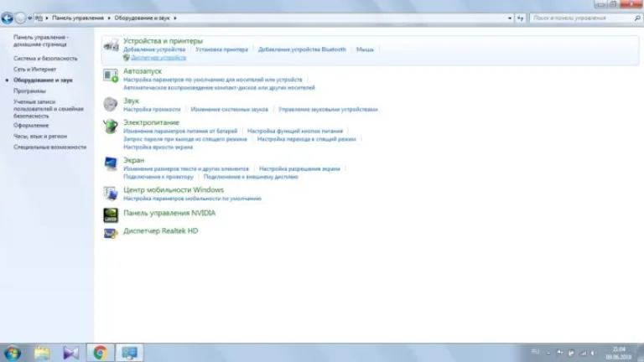
Task: Open Google Chrome from taskbar
Action: point(101,353)
